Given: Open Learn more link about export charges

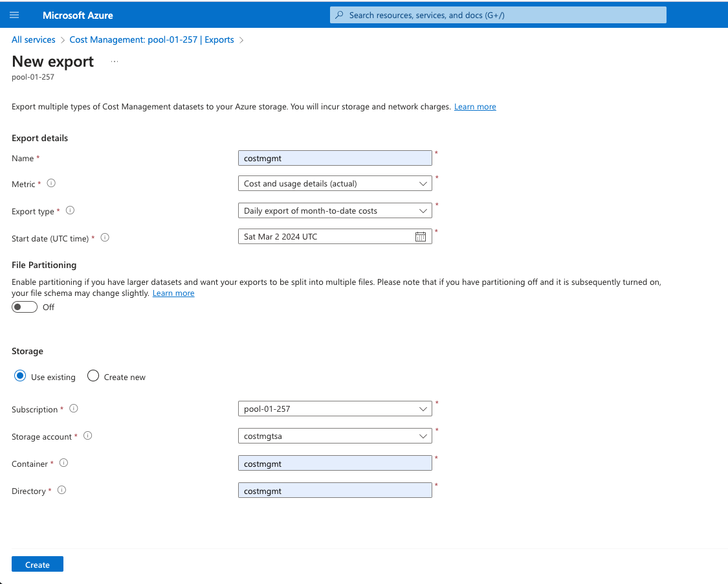Looking at the screenshot, I should (x=475, y=106).
